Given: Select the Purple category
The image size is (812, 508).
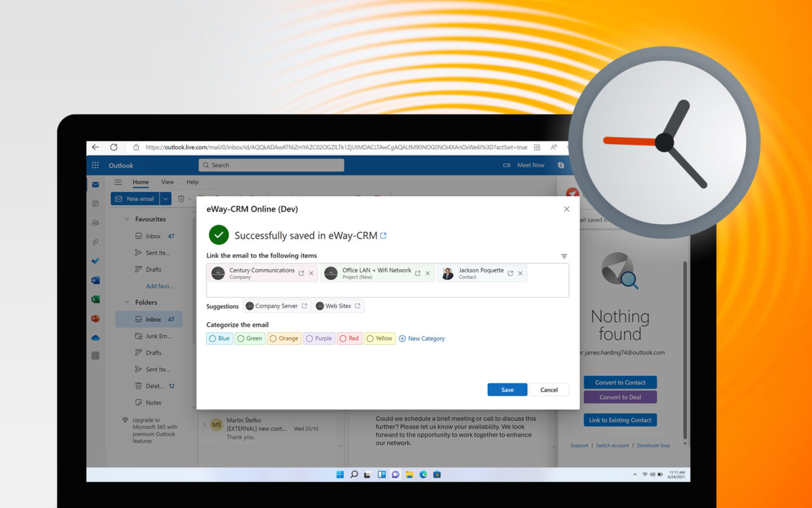Looking at the screenshot, I should pos(319,338).
